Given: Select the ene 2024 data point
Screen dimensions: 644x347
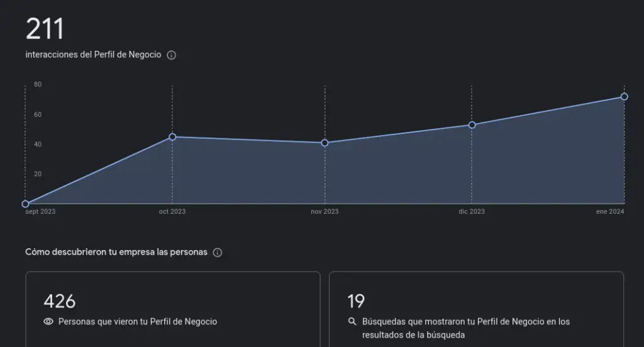Looking at the screenshot, I should pyautogui.click(x=624, y=97).
